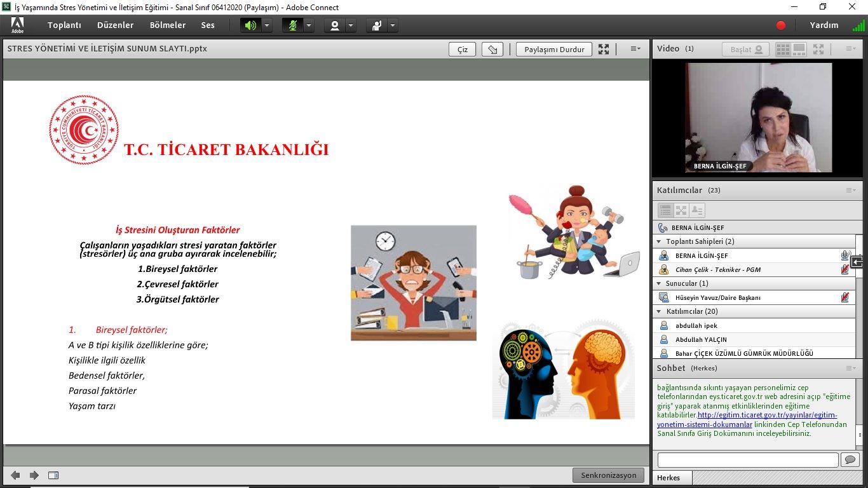
Task: Open the microphone options dropdown arrow
Action: click(309, 25)
